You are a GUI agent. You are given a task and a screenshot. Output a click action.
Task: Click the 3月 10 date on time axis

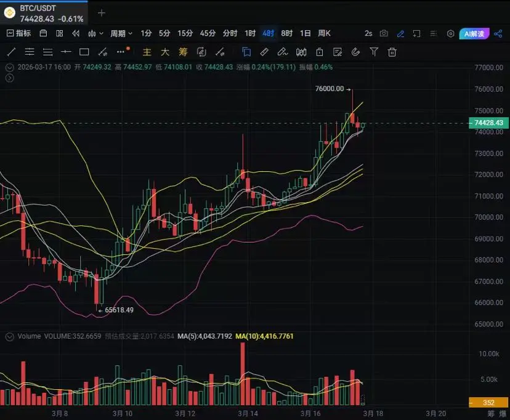123,413
